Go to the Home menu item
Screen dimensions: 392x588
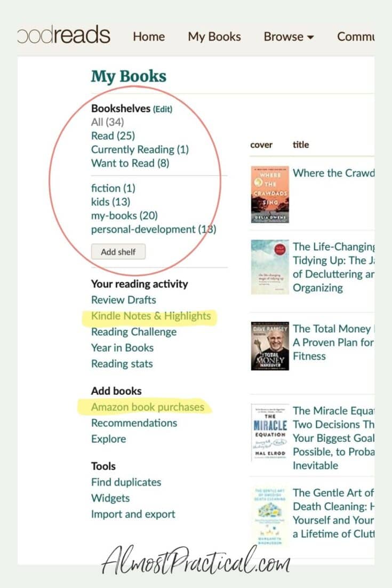coord(149,37)
